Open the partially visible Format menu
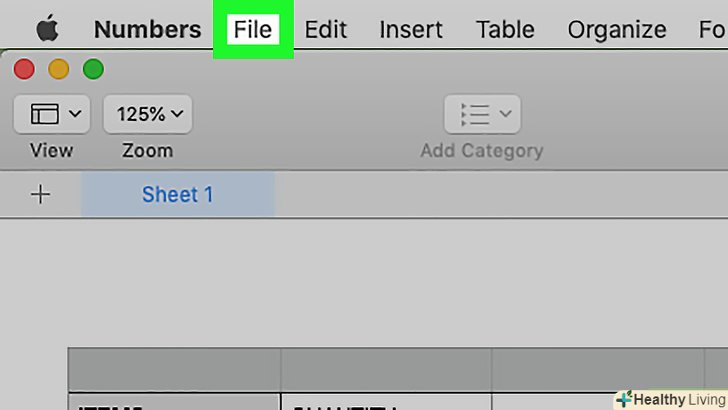Viewport: 728px width, 410px height. pos(712,30)
